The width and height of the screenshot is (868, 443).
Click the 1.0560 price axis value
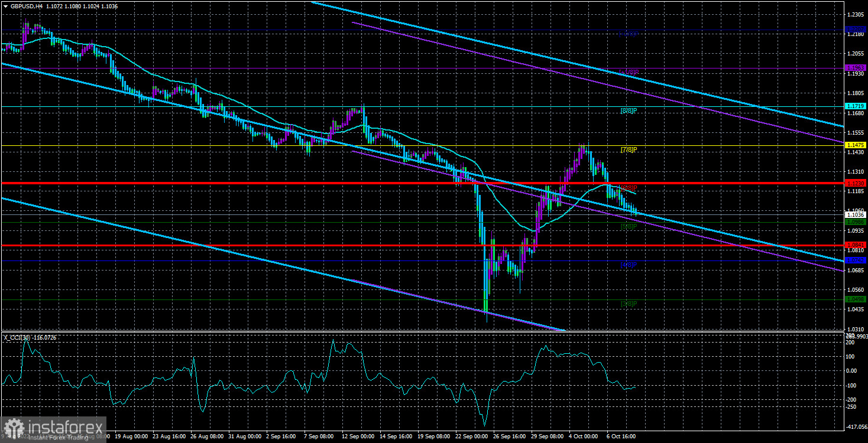855,290
